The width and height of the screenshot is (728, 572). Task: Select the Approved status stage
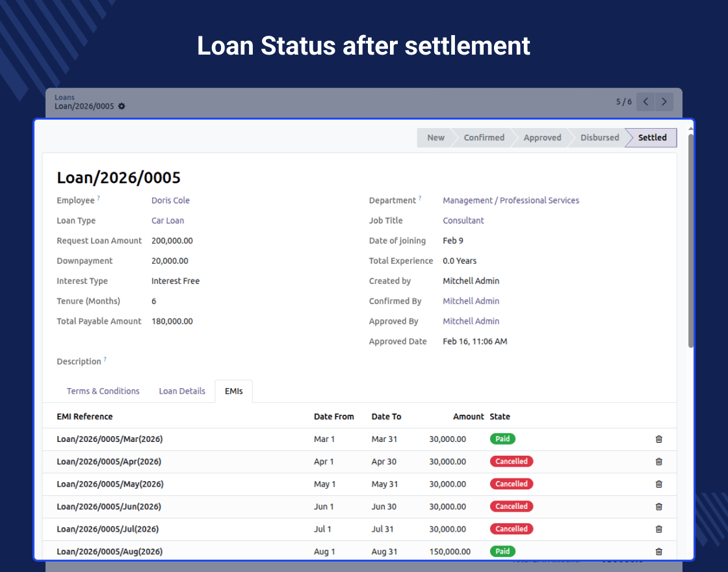542,138
